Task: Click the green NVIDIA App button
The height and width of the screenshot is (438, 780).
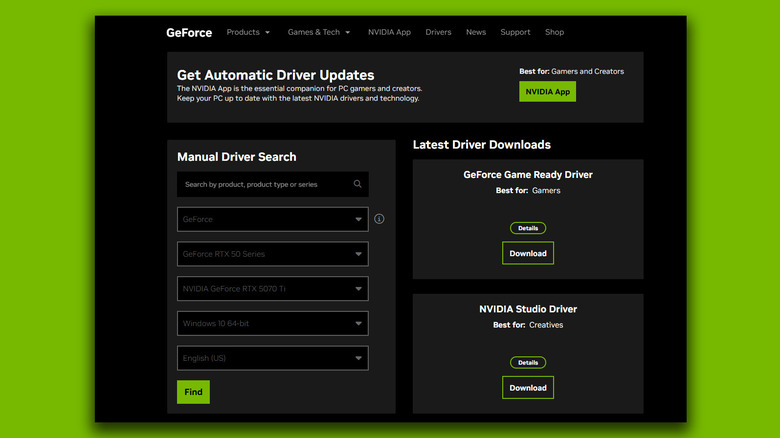Action: click(548, 92)
